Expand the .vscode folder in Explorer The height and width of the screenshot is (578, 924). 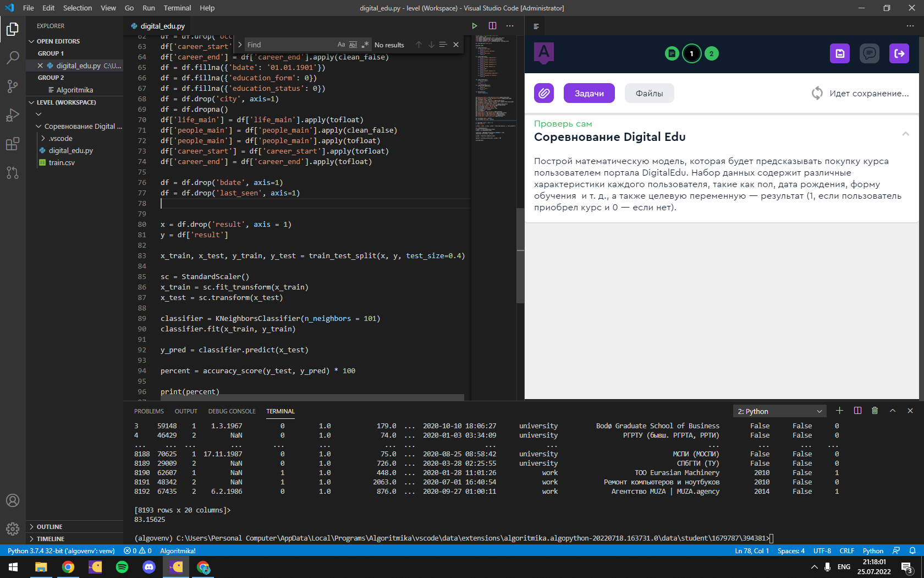[59, 138]
